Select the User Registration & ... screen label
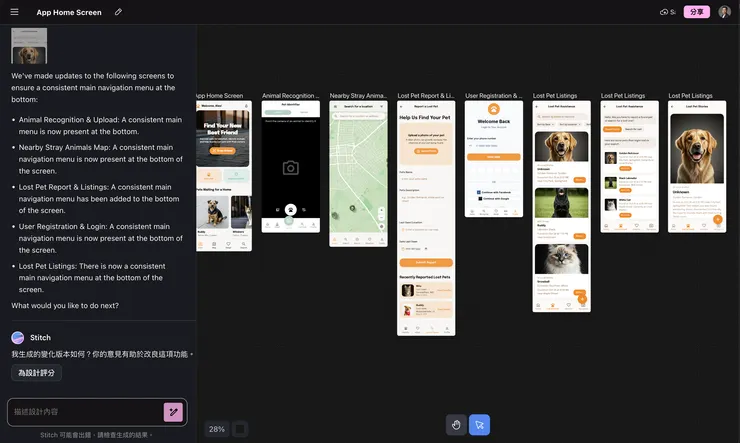 494,96
